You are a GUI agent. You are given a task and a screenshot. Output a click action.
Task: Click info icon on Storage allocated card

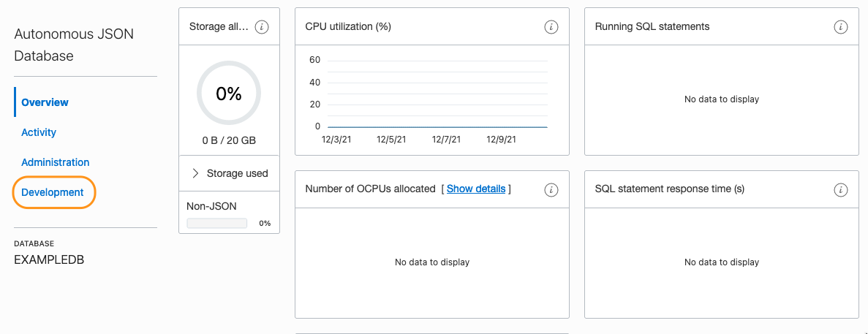262,27
